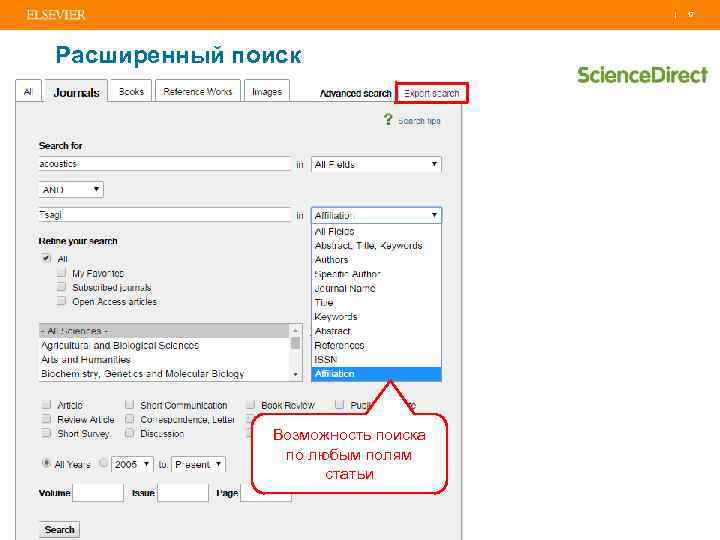Select Arts and Humanities subject
720x540 pixels.
pos(164,359)
